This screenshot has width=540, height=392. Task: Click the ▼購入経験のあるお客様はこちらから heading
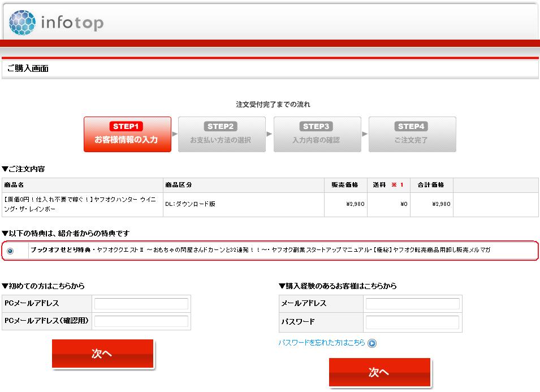338,286
